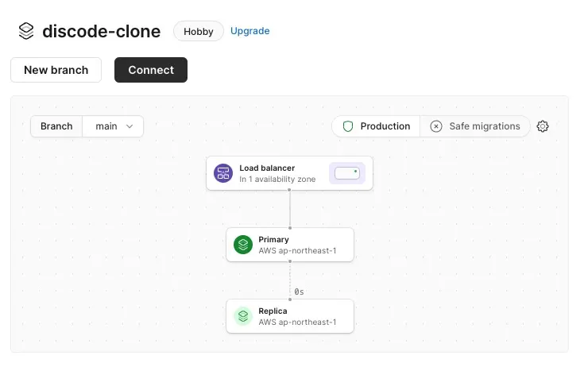588x367 pixels.
Task: Click the Hobby plan badge
Action: [198, 32]
